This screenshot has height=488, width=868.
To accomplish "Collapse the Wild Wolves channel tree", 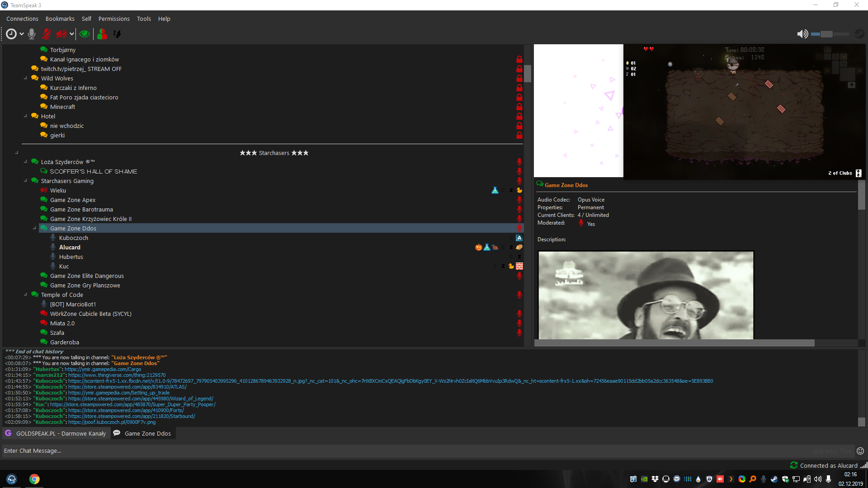I will pyautogui.click(x=26, y=78).
